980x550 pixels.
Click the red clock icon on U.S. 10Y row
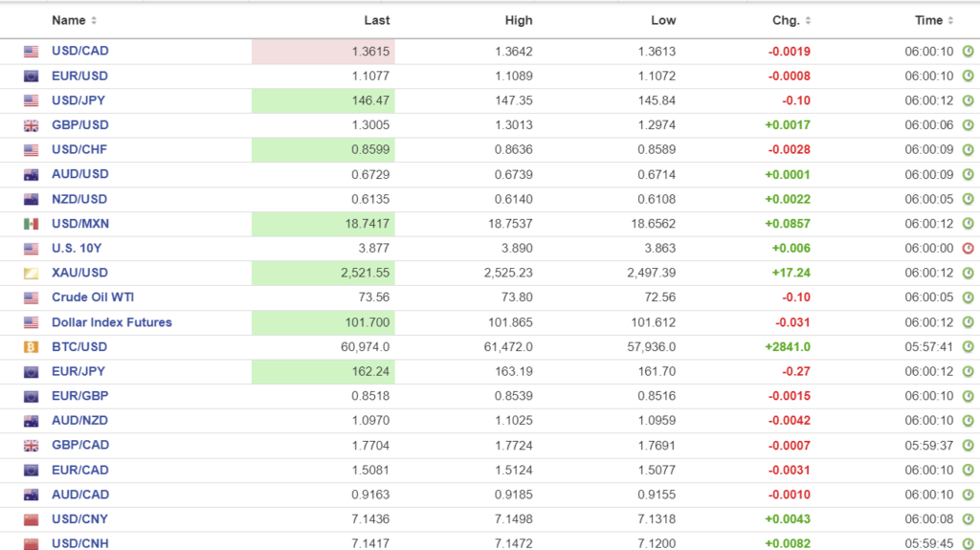click(968, 249)
